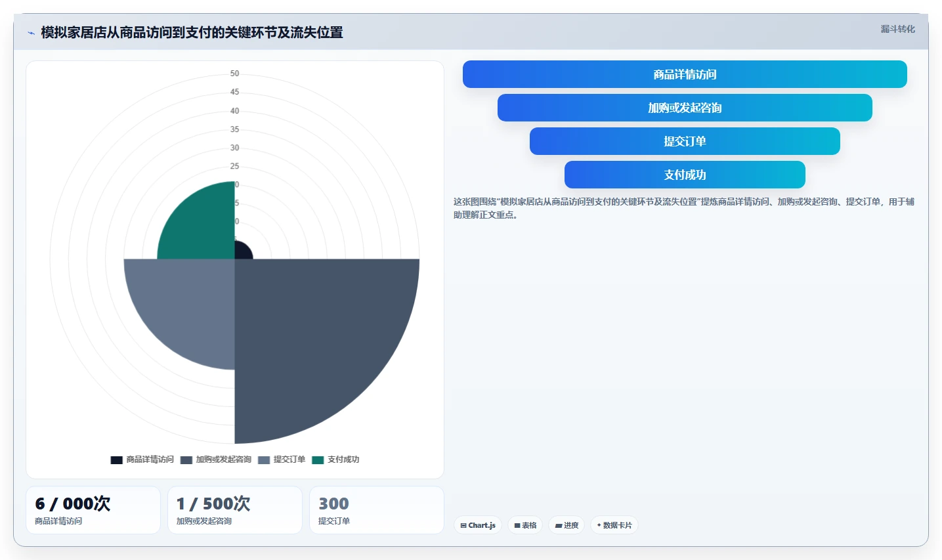The height and width of the screenshot is (560, 942).
Task: Click the small dark 商品详情访问 chart segment
Action: click(242, 251)
